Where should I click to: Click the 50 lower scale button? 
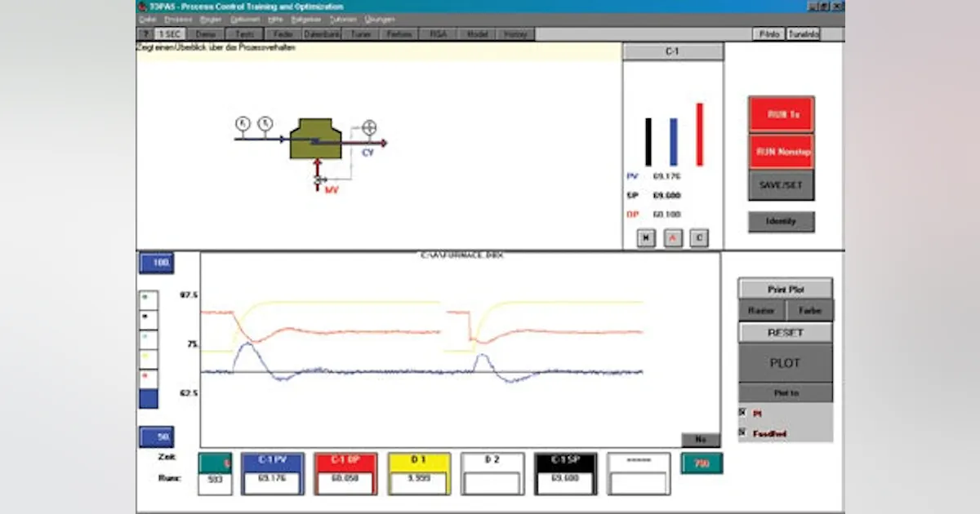pos(156,437)
